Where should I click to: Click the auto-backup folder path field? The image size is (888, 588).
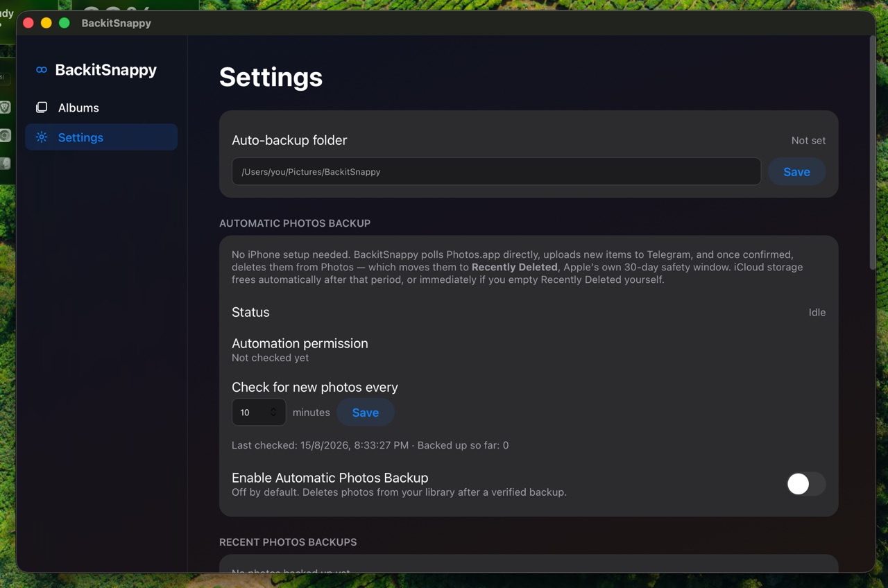pos(496,172)
